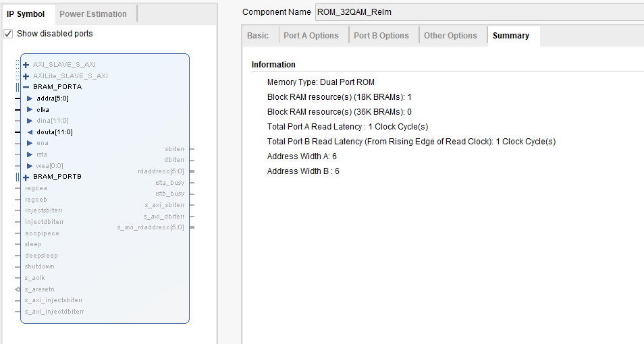Click the Information section heading

[273, 65]
